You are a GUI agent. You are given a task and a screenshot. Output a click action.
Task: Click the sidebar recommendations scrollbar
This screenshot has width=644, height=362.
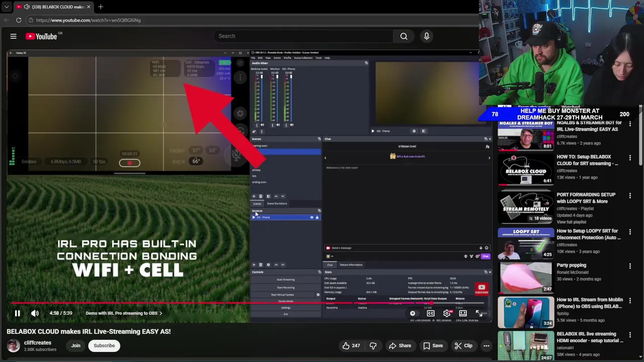(641, 134)
